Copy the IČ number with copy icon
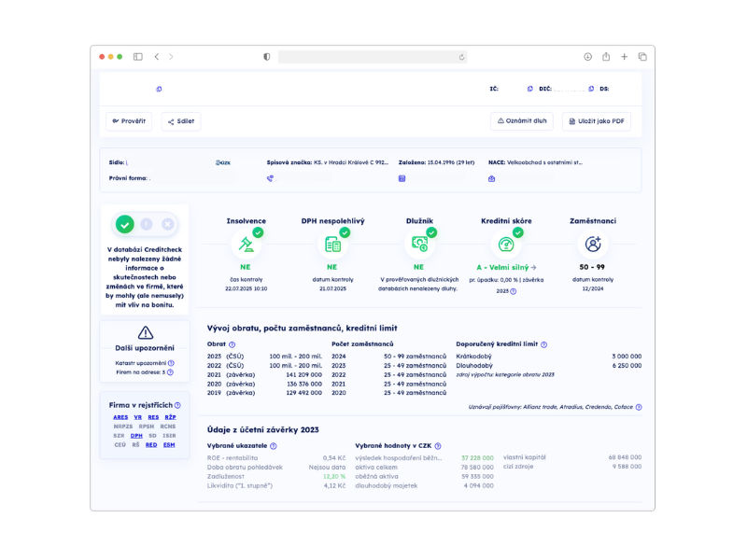Image resolution: width=747 pixels, height=560 pixels. tap(530, 89)
